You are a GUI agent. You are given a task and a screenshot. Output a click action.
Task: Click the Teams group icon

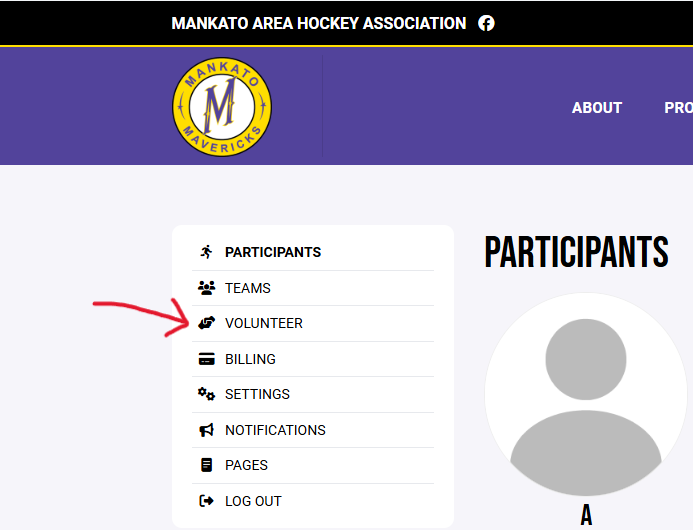(x=206, y=288)
